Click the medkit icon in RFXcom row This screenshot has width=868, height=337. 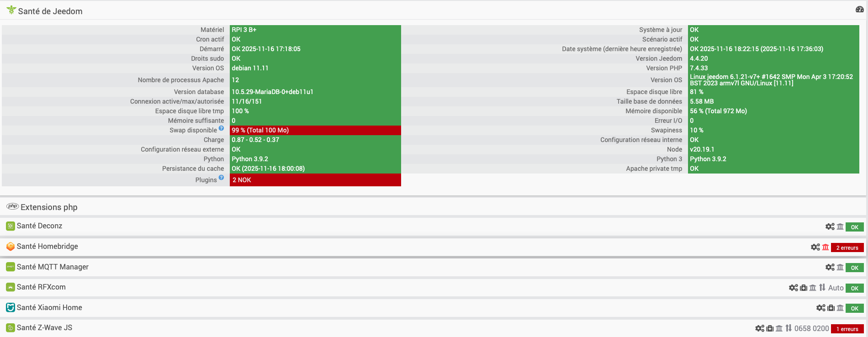804,288
